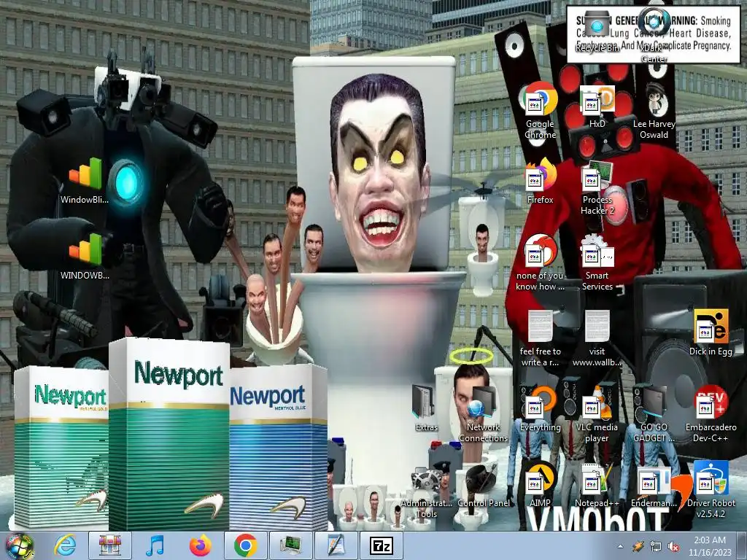Select the HxD hex editor shortcut

coord(597,106)
